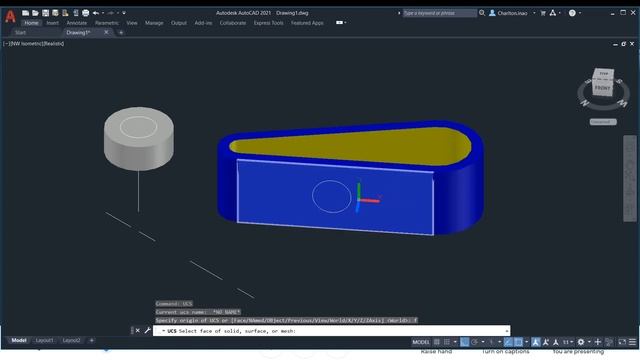The width and height of the screenshot is (640, 360).
Task: Open the Insert ribbon tab
Action: coord(52,23)
